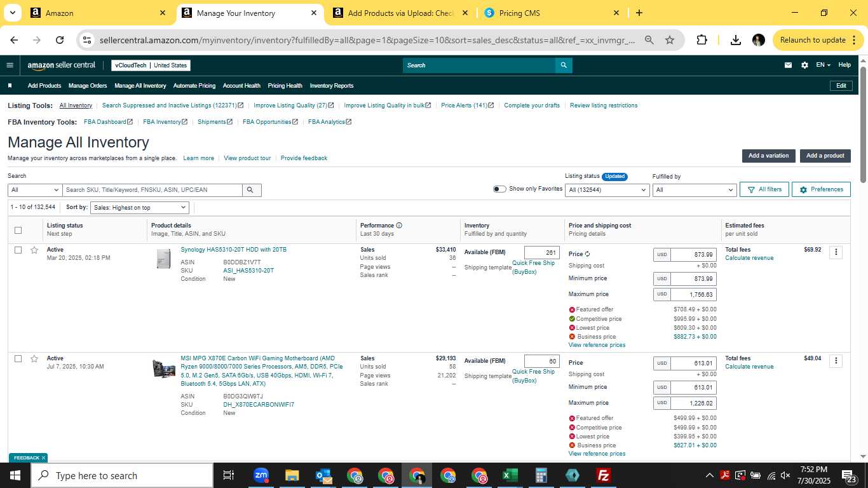The width and height of the screenshot is (868, 488).
Task: Click the Price refresh icon in Synology row
Action: pos(587,254)
